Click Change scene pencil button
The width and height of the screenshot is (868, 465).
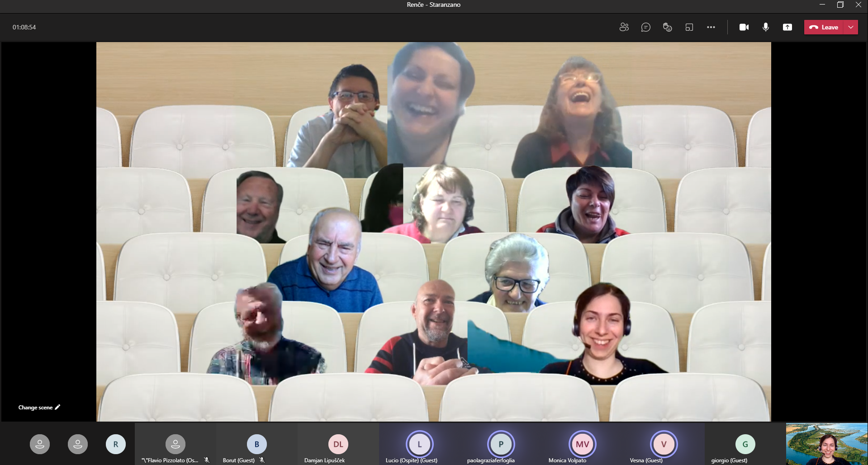click(39, 407)
